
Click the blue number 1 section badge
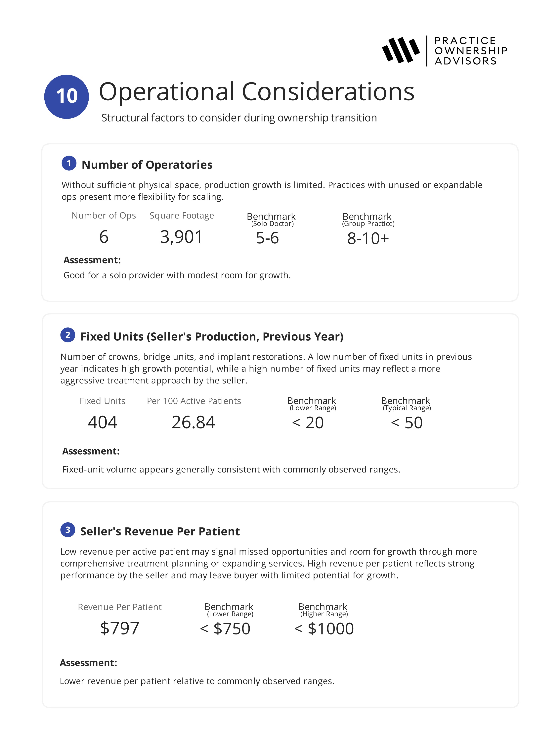(x=69, y=164)
